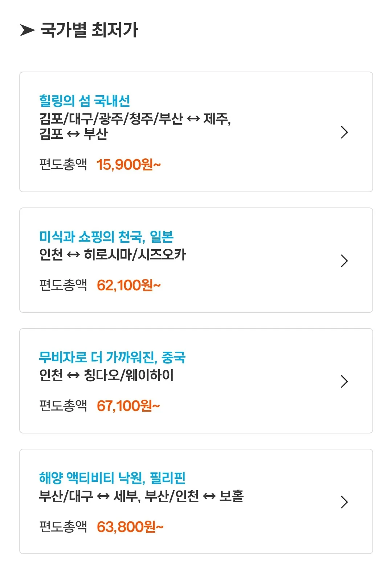Choose the 67,100원~ fare price

point(128,406)
